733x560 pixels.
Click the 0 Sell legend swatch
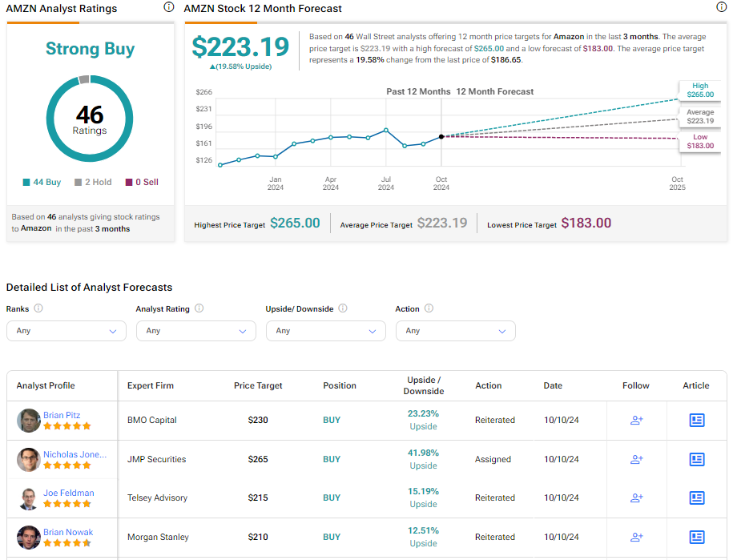[x=129, y=183]
